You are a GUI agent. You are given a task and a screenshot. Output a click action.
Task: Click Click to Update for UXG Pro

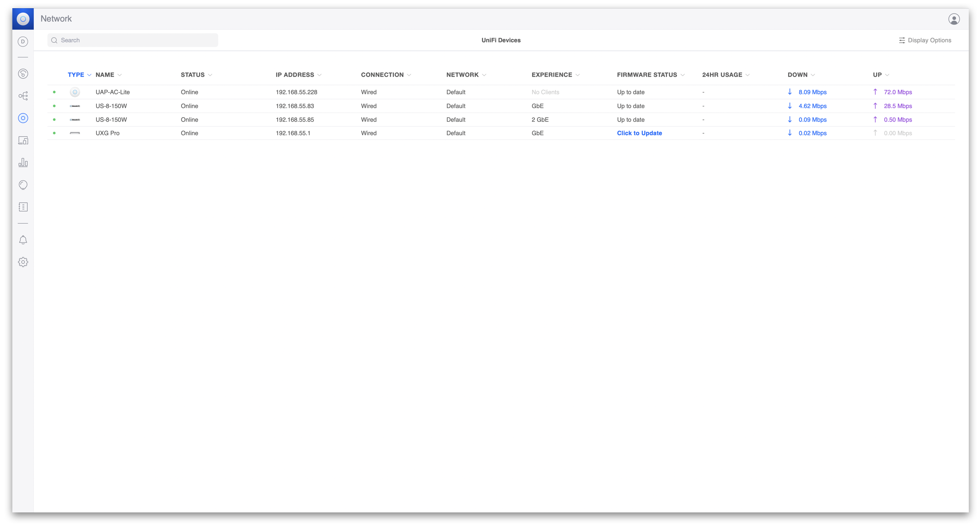(x=640, y=133)
